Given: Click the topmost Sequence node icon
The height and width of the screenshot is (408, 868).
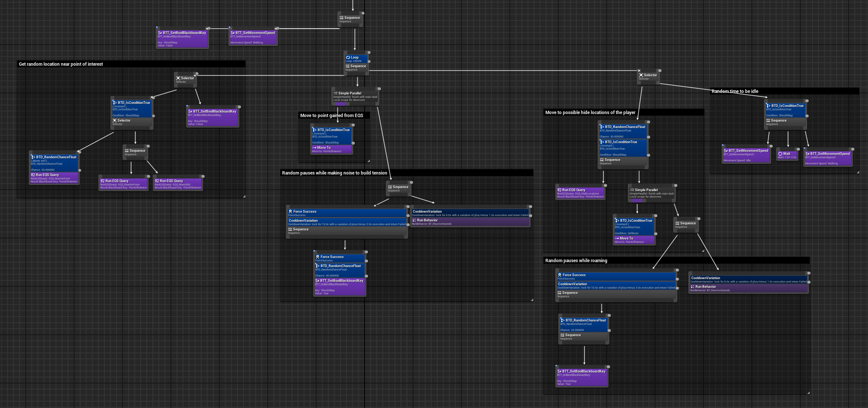Looking at the screenshot, I should coord(341,18).
